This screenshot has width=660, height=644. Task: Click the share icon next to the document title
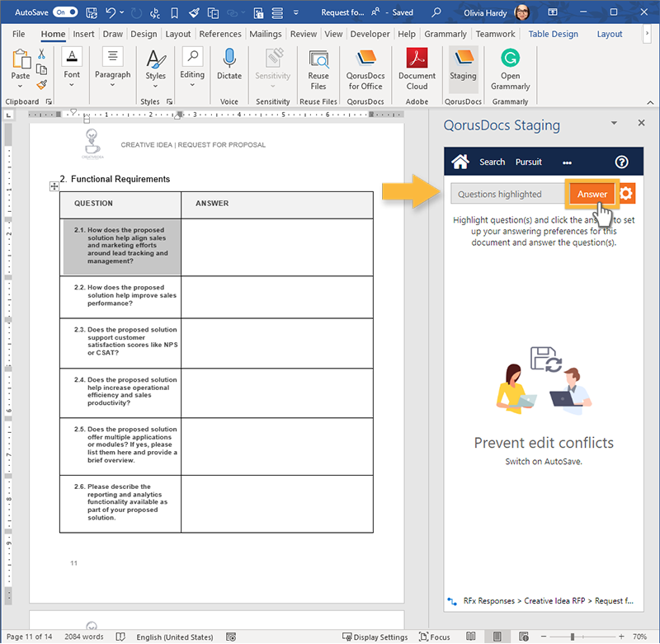375,12
